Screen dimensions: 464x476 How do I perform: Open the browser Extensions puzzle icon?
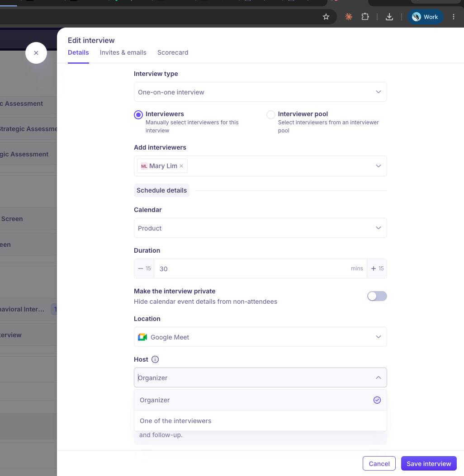[x=365, y=17]
